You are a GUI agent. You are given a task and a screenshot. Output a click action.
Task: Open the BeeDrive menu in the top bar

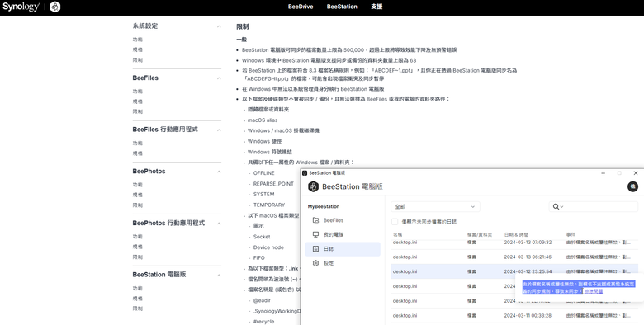coord(301,7)
